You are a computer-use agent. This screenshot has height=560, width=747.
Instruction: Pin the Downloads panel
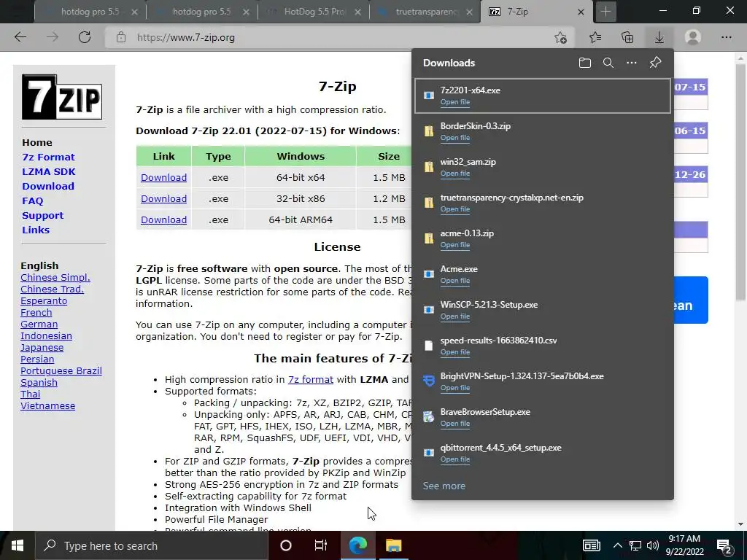pos(656,63)
